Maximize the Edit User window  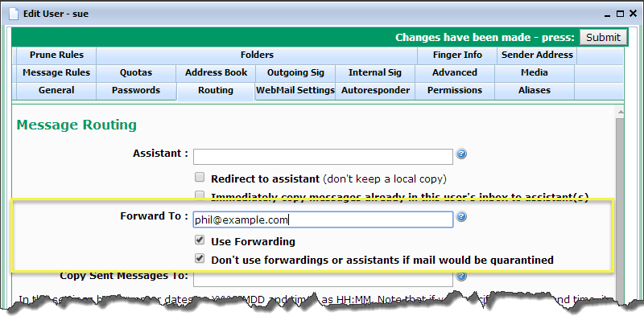(x=620, y=14)
